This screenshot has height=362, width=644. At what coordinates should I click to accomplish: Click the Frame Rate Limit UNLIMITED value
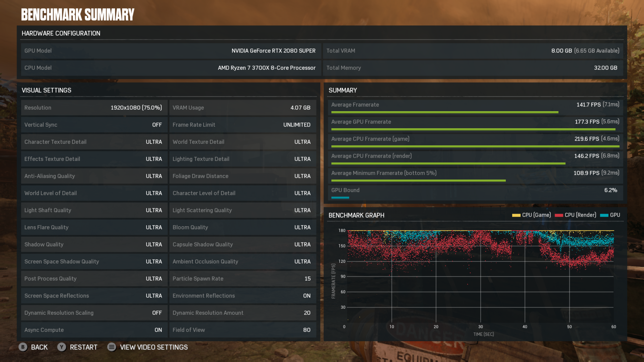(x=297, y=125)
